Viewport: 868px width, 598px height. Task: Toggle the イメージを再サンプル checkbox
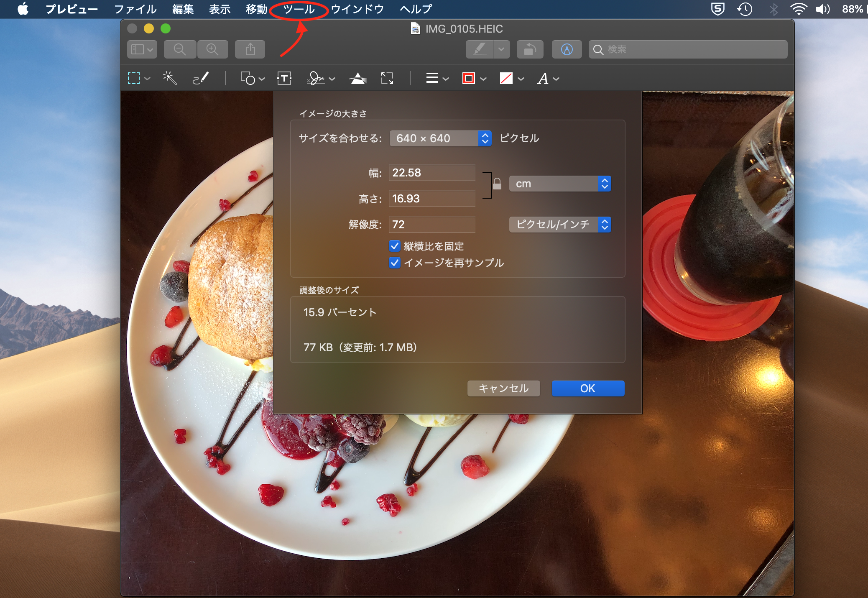pos(394,263)
